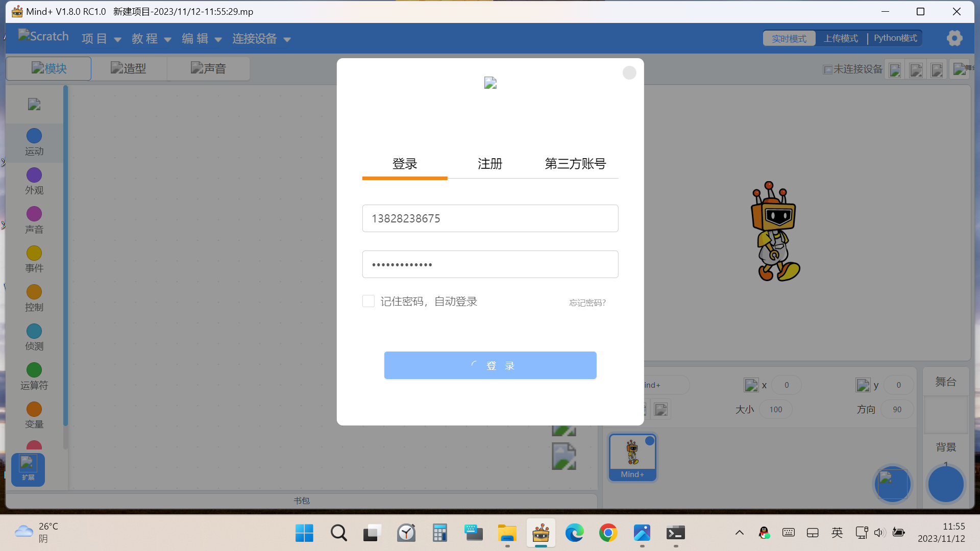The width and height of the screenshot is (980, 551).
Task: Open taskbar search
Action: pyautogui.click(x=338, y=533)
